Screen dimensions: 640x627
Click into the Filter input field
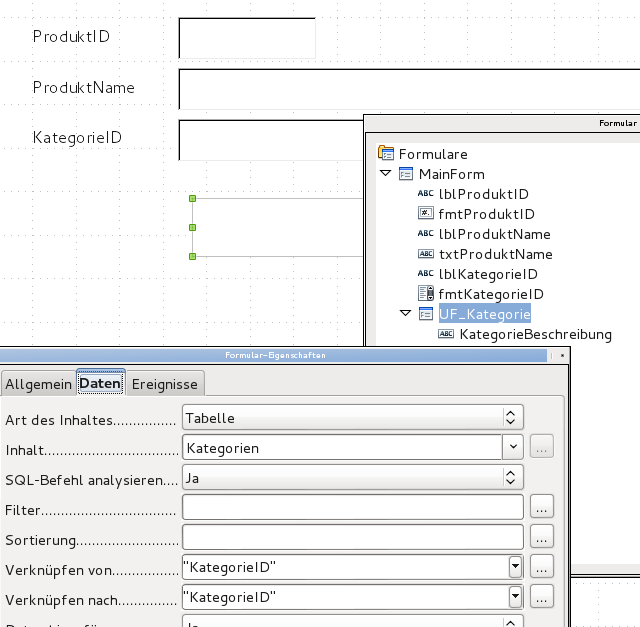point(353,507)
